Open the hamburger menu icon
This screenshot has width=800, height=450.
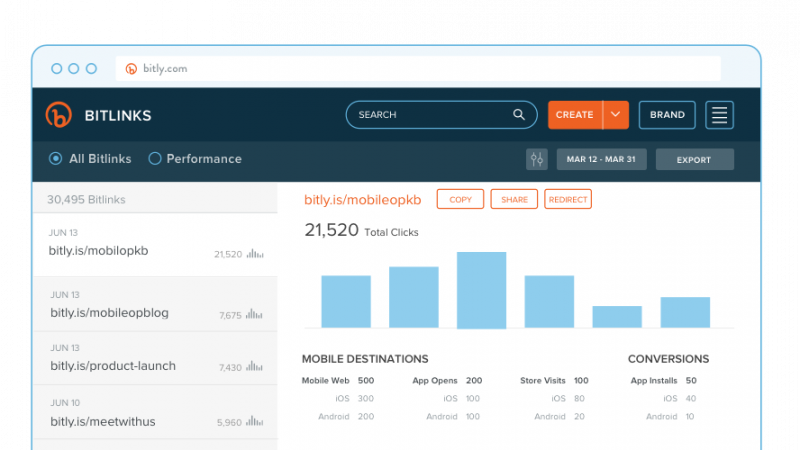(x=719, y=115)
